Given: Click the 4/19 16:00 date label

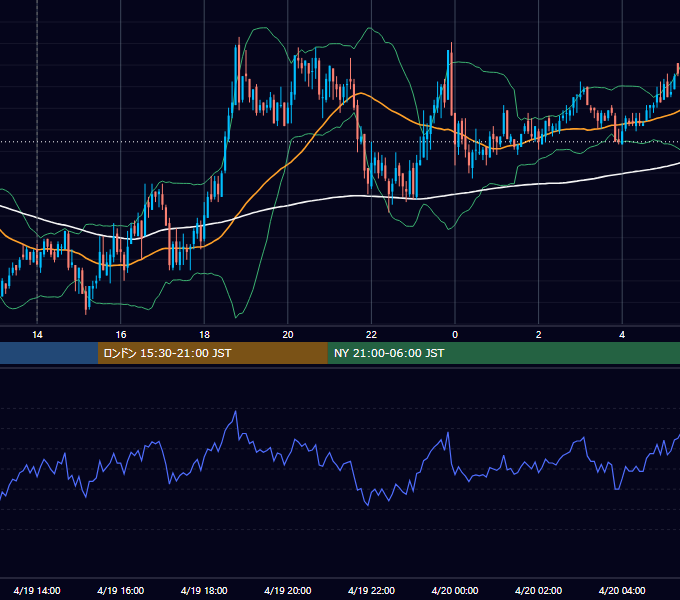Looking at the screenshot, I should point(121,590).
